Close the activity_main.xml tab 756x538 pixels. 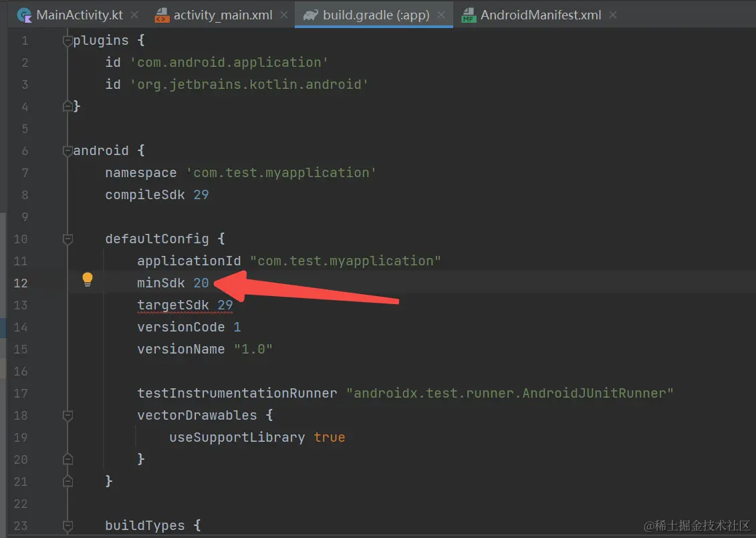pos(284,15)
